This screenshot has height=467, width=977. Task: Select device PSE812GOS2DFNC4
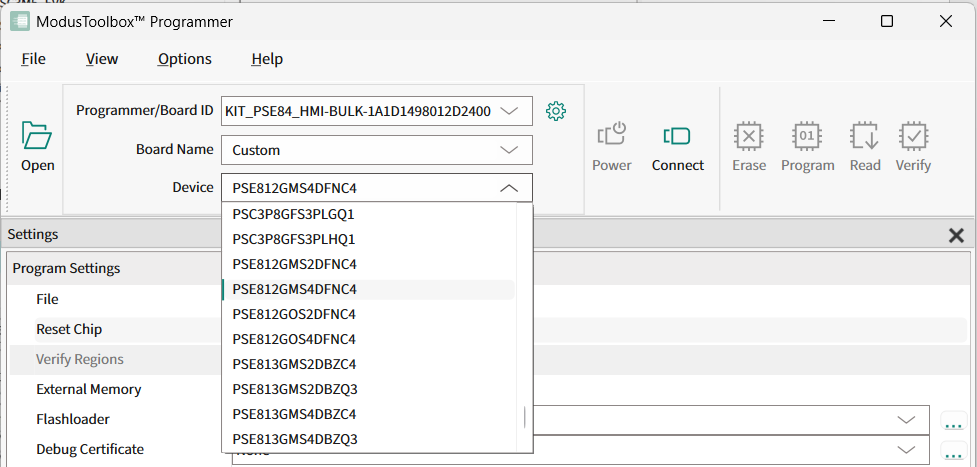369,314
